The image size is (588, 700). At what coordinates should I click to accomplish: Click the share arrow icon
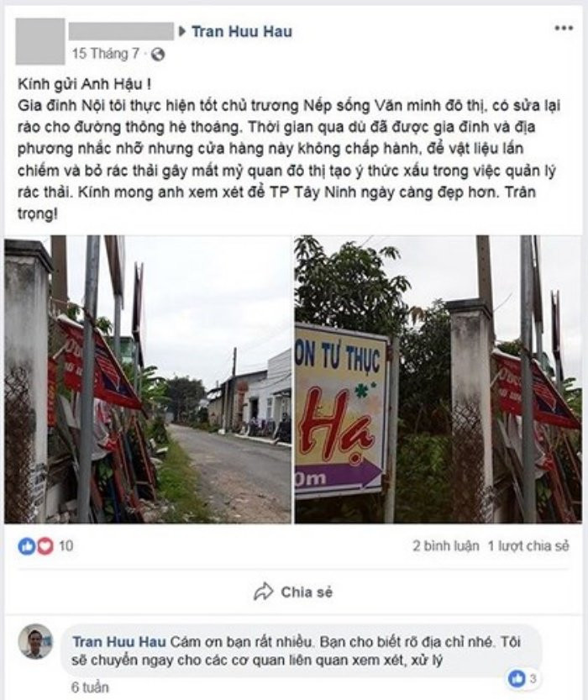pyautogui.click(x=263, y=592)
